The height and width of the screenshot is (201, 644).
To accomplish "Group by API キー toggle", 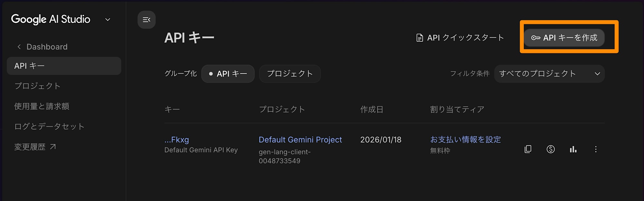I will (228, 74).
